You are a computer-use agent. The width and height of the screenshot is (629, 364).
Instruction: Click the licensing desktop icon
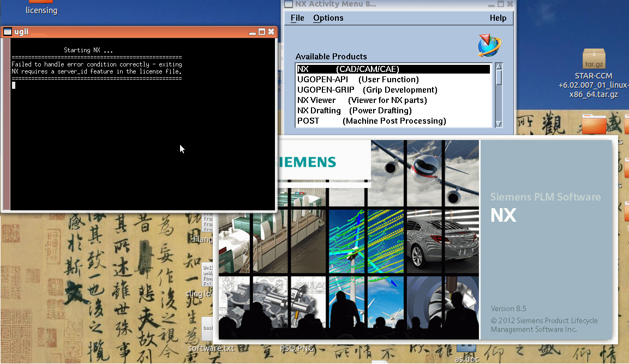(x=41, y=7)
